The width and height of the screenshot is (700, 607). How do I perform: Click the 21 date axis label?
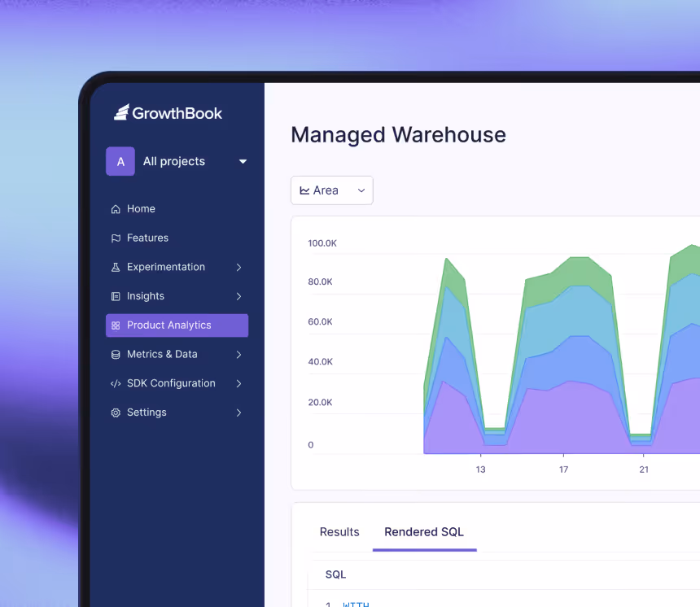[x=644, y=469]
